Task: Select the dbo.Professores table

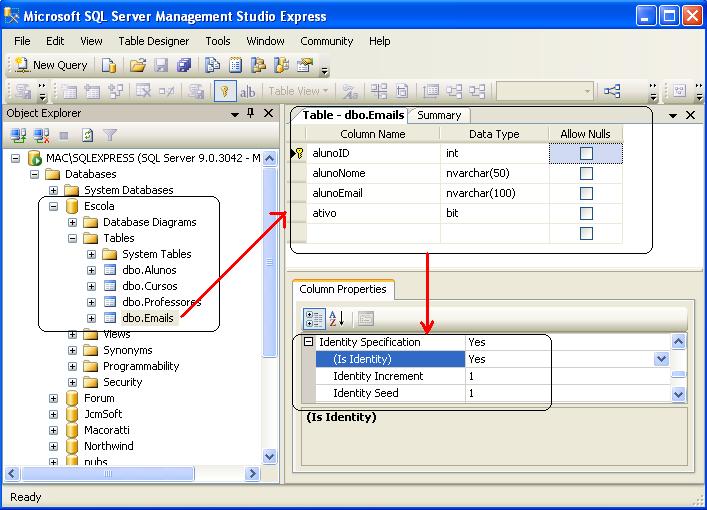Action: tap(161, 302)
